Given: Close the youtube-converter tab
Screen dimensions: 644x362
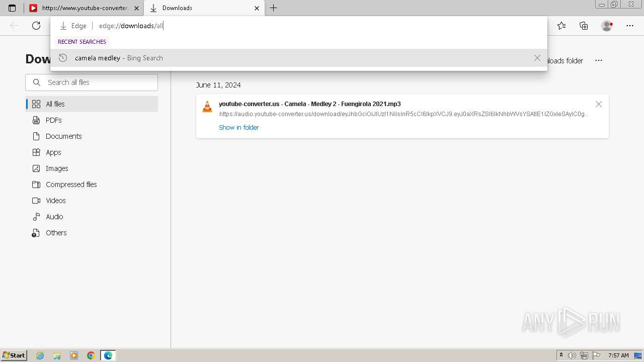Looking at the screenshot, I should (x=136, y=8).
